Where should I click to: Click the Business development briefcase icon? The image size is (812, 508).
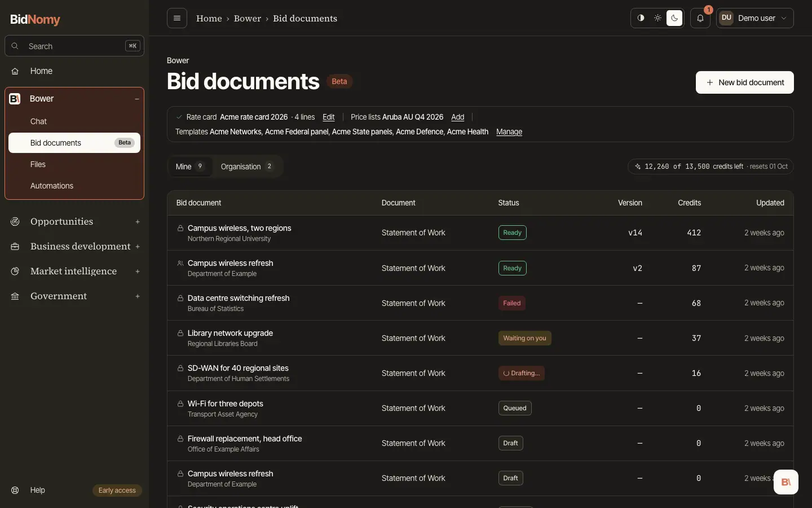(15, 247)
